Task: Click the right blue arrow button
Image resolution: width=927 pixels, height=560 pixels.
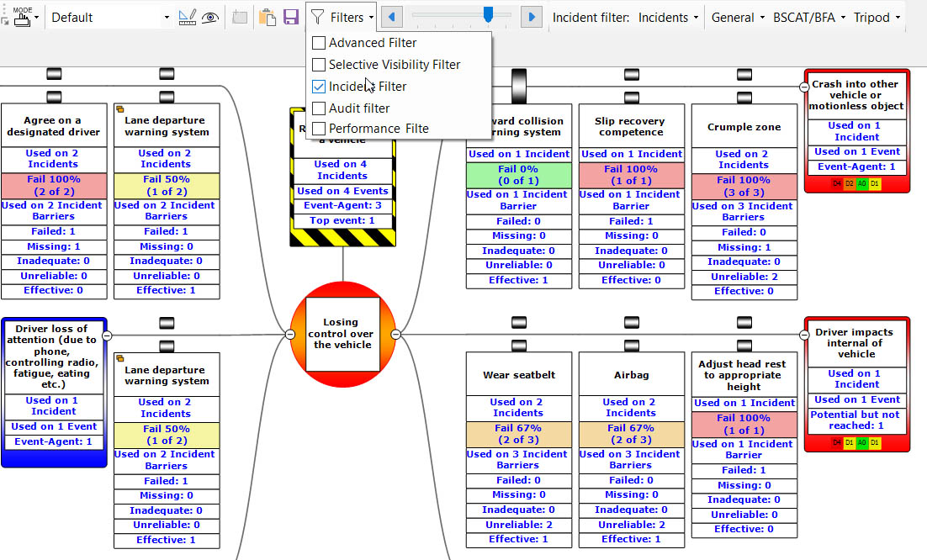Action: (530, 17)
